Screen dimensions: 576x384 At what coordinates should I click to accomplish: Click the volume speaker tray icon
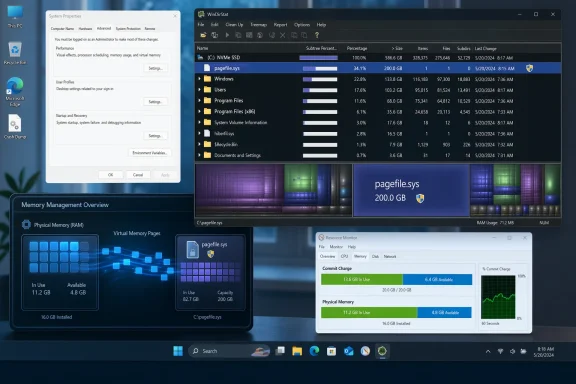[x=512, y=352]
